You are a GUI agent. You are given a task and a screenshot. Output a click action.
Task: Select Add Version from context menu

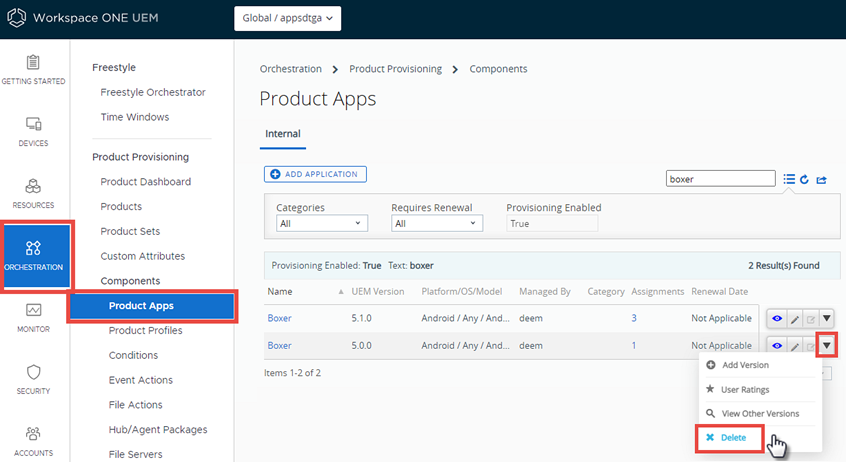[745, 365]
